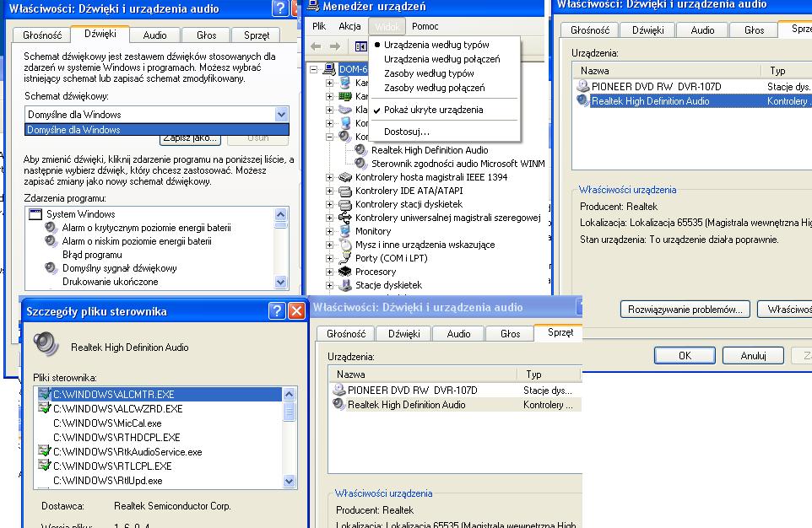Expand Procesory node
Screen dimensions: 812x528
click(x=329, y=272)
